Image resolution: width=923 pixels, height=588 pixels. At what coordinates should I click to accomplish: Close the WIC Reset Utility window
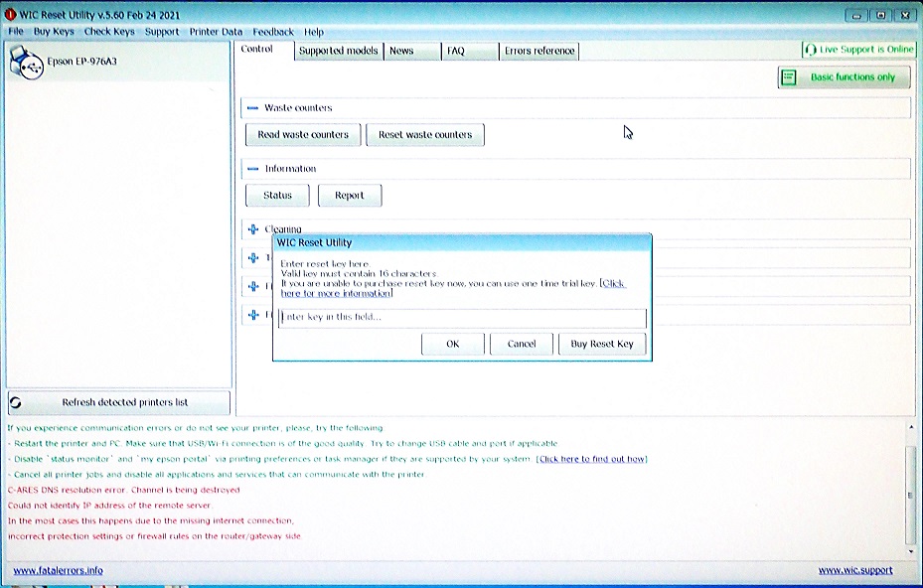(x=905, y=15)
